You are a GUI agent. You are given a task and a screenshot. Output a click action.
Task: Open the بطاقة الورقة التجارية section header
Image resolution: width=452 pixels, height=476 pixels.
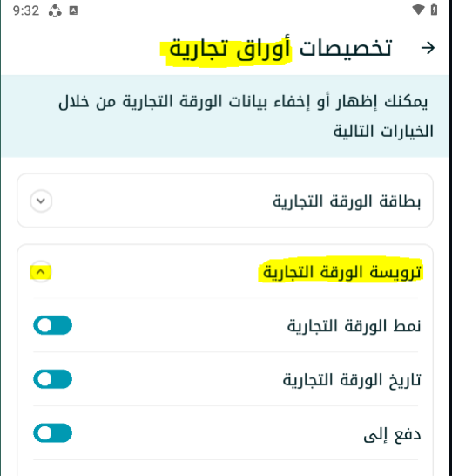pos(225,201)
